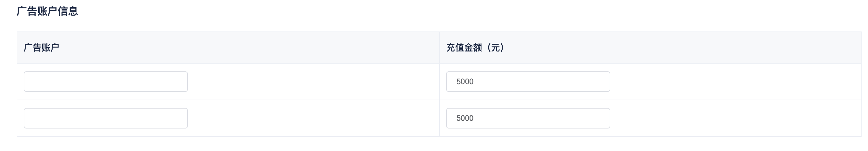The height and width of the screenshot is (151, 868).
Task: Click right end of first ad account input
Action: pyautogui.click(x=180, y=81)
